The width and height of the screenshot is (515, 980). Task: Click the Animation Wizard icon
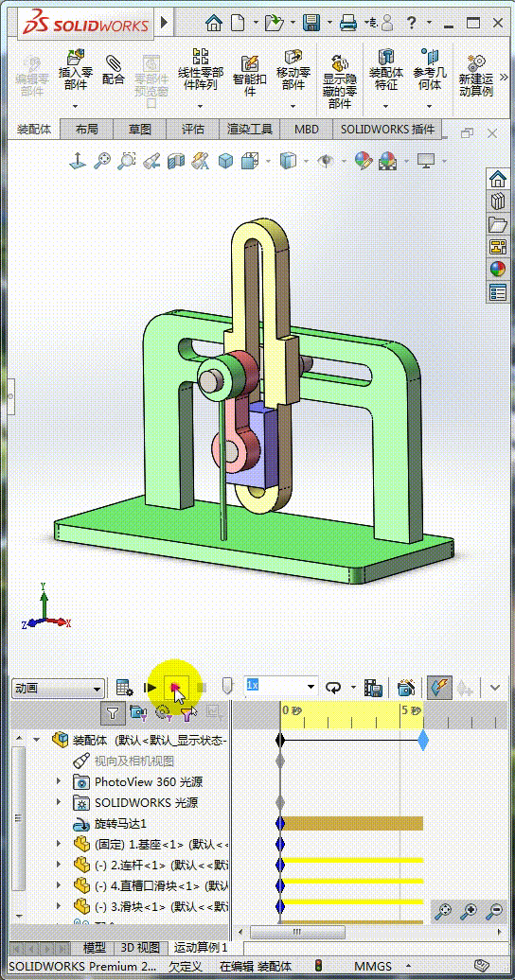pos(406,688)
